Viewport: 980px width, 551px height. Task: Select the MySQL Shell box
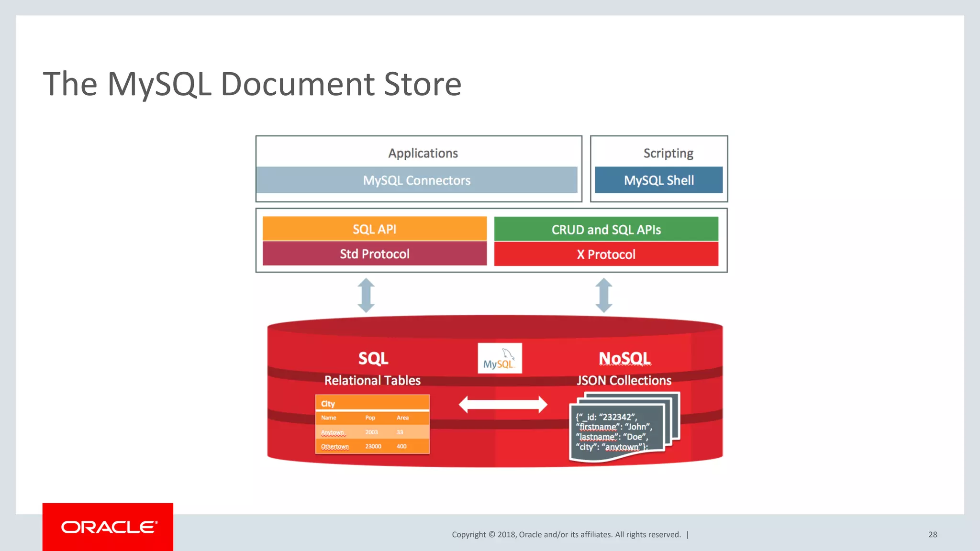tap(658, 180)
